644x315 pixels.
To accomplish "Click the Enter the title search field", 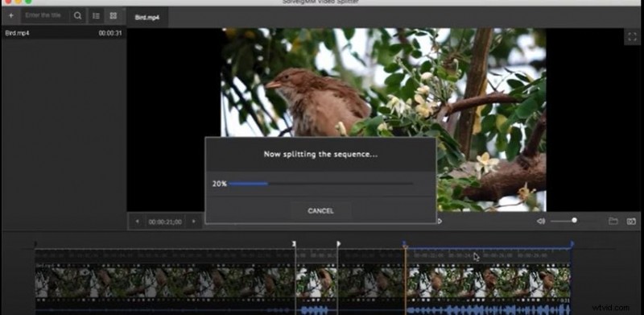I will pyautogui.click(x=44, y=15).
